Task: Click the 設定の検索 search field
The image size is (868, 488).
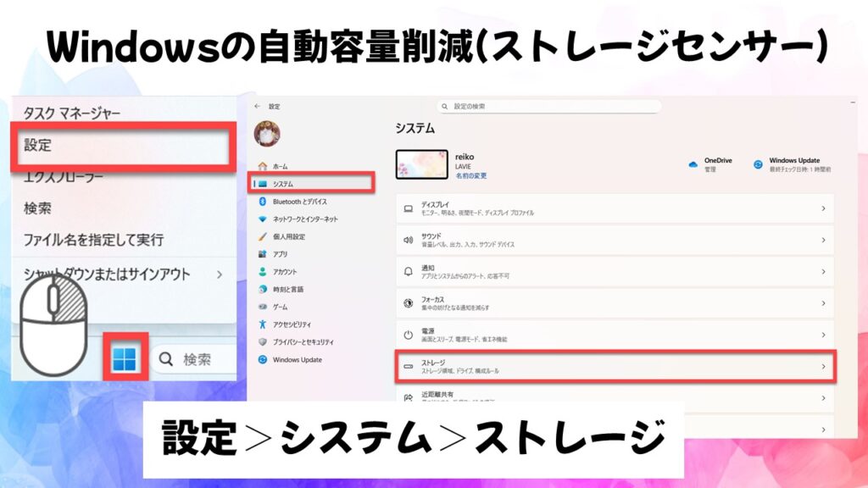Action: 548,107
